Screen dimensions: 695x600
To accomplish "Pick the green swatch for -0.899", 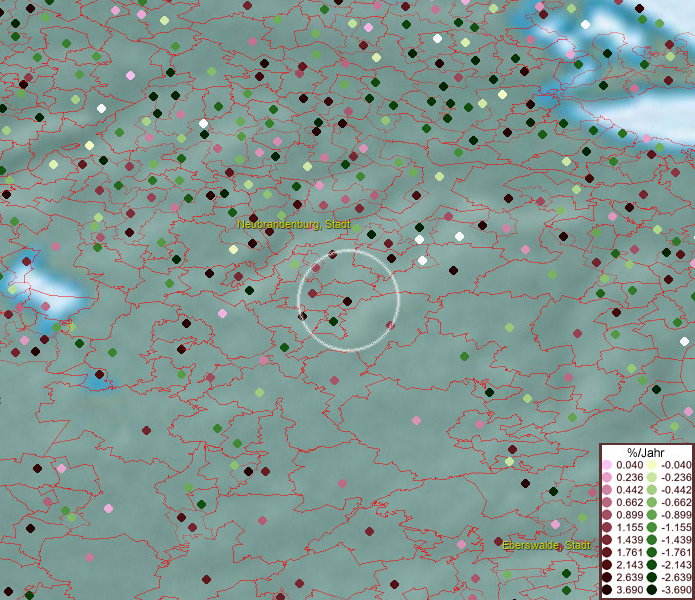I will [652, 515].
